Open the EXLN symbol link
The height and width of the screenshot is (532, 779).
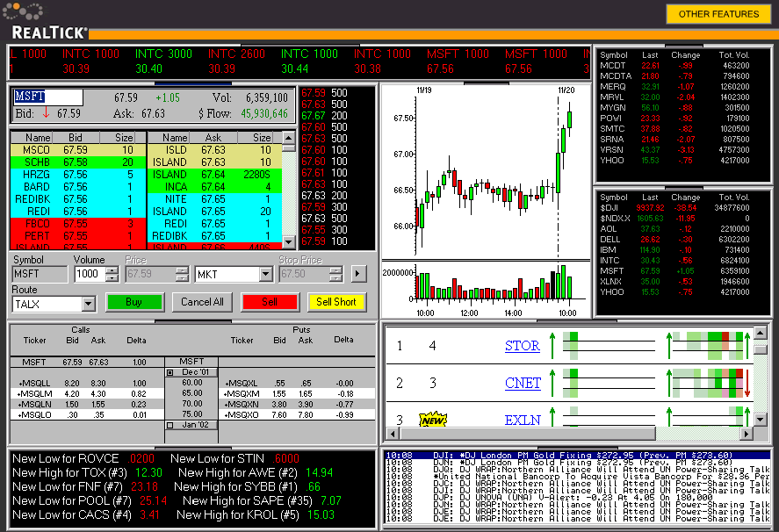(523, 421)
